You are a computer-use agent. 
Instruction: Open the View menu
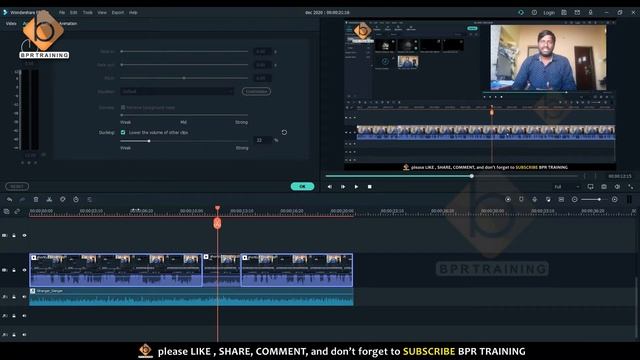click(102, 13)
